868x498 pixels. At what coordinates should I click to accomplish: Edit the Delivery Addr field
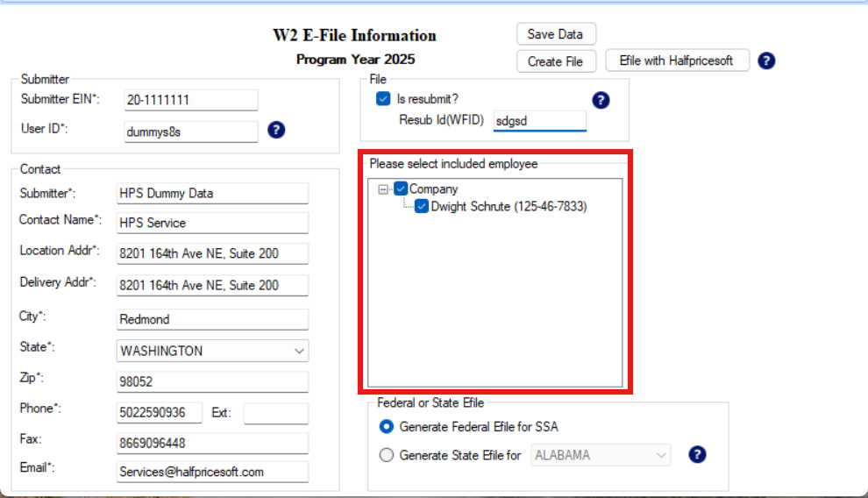tap(212, 286)
